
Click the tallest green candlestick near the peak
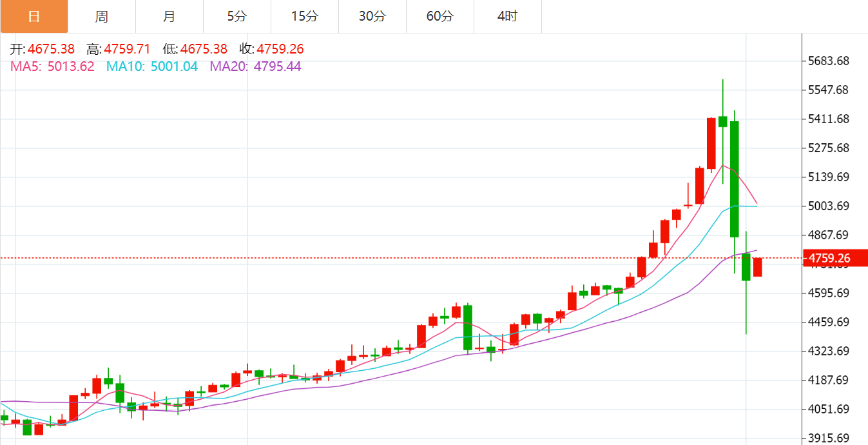click(734, 179)
